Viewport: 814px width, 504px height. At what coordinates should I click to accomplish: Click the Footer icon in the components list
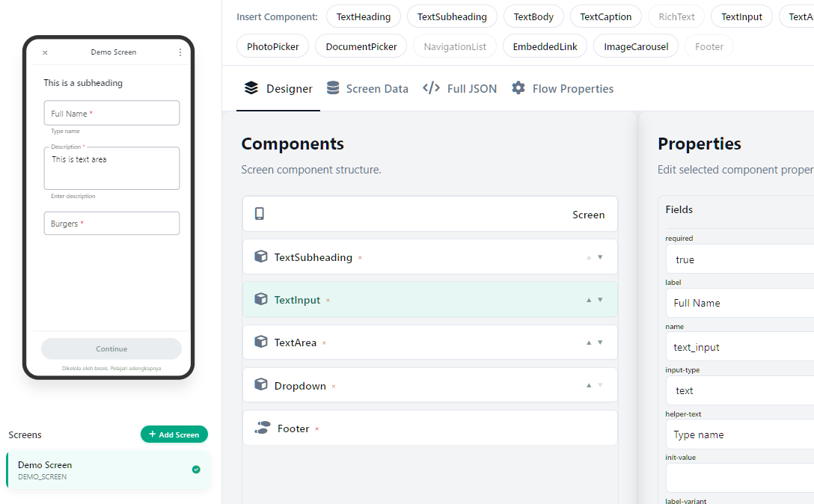[x=262, y=428]
